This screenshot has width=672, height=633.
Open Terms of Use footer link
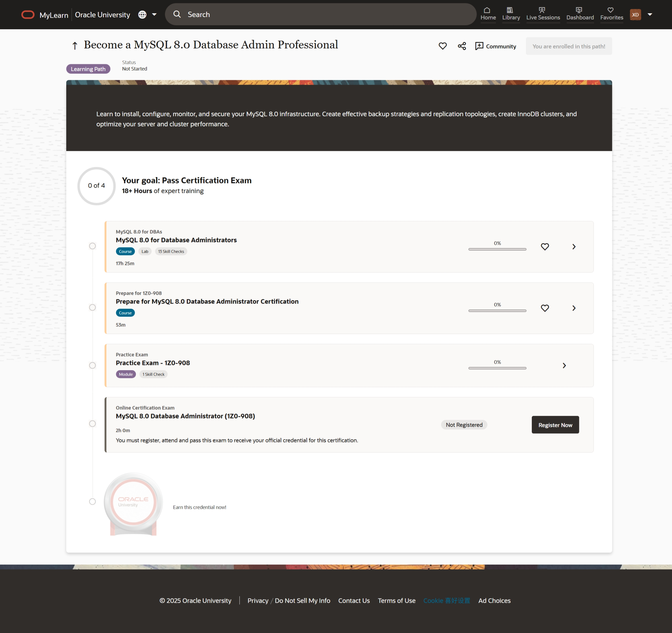pyautogui.click(x=396, y=601)
